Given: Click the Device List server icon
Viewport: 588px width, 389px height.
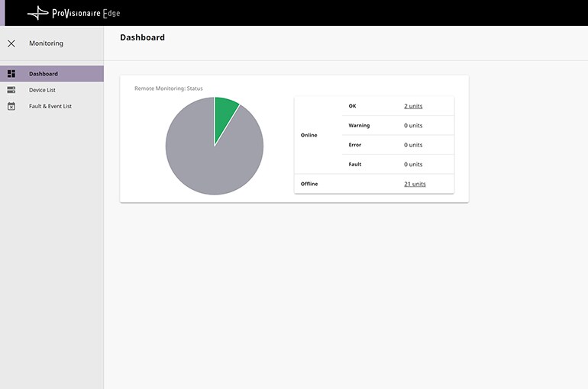Looking at the screenshot, I should (11, 90).
